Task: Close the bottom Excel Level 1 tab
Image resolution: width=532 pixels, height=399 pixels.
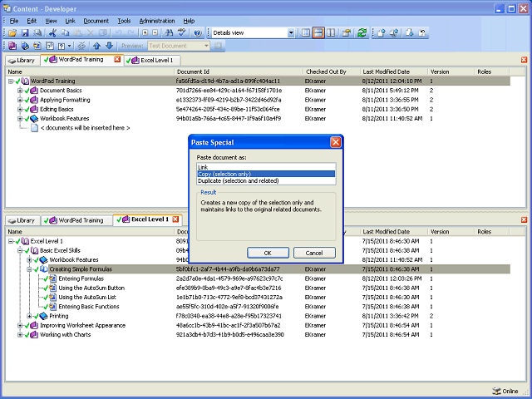Action: tap(175, 219)
